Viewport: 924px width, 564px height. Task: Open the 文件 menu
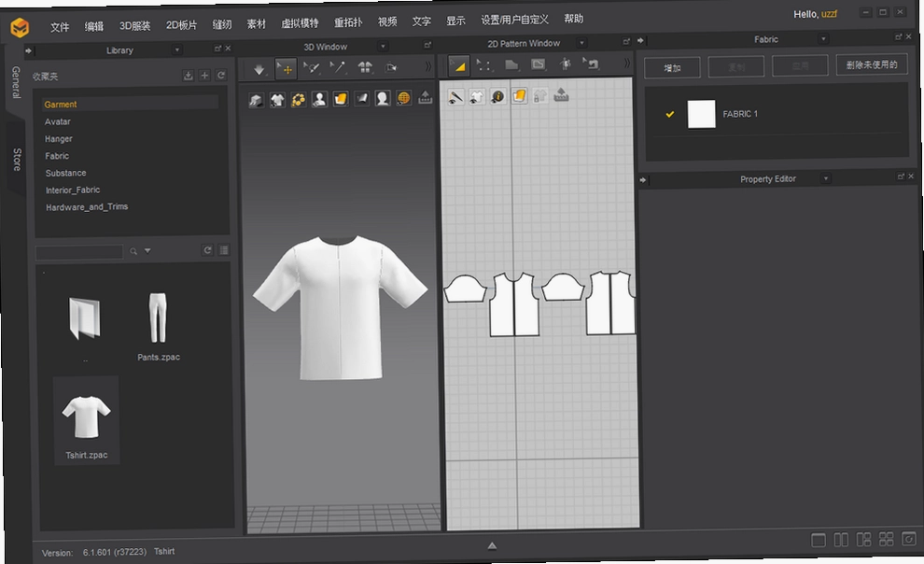pos(60,27)
